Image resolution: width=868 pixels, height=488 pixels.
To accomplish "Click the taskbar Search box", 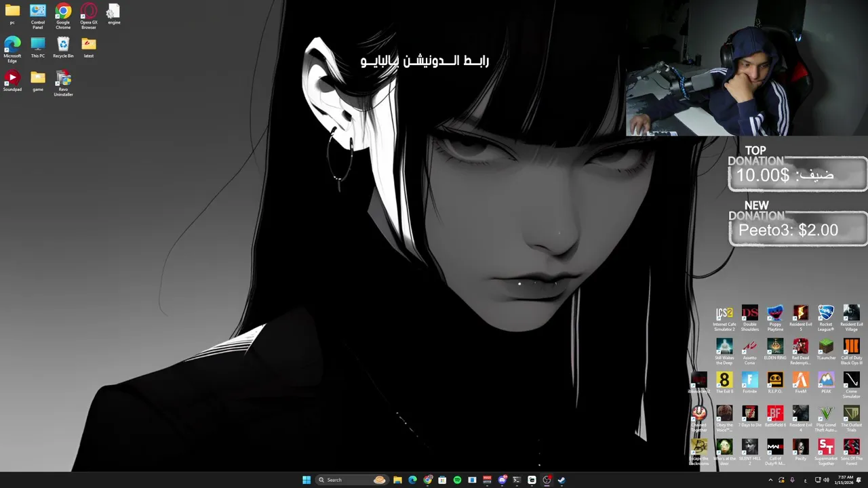I will 353,480.
